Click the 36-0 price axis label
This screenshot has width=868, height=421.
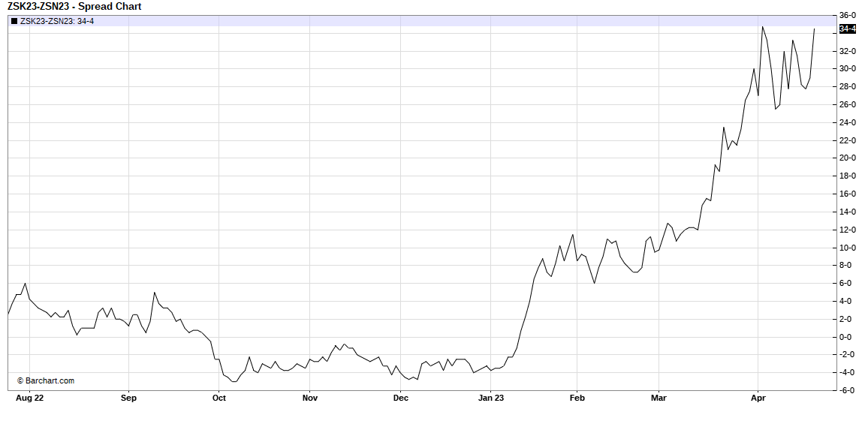pyautogui.click(x=848, y=16)
